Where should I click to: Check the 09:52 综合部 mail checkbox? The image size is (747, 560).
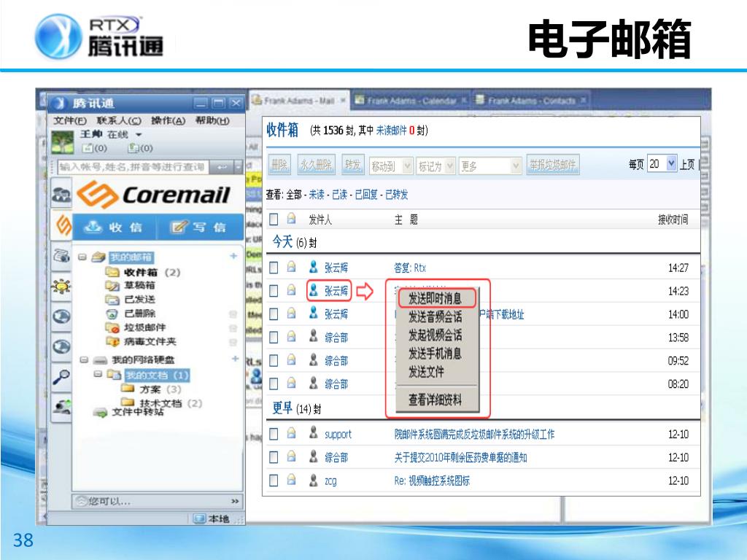coord(274,360)
